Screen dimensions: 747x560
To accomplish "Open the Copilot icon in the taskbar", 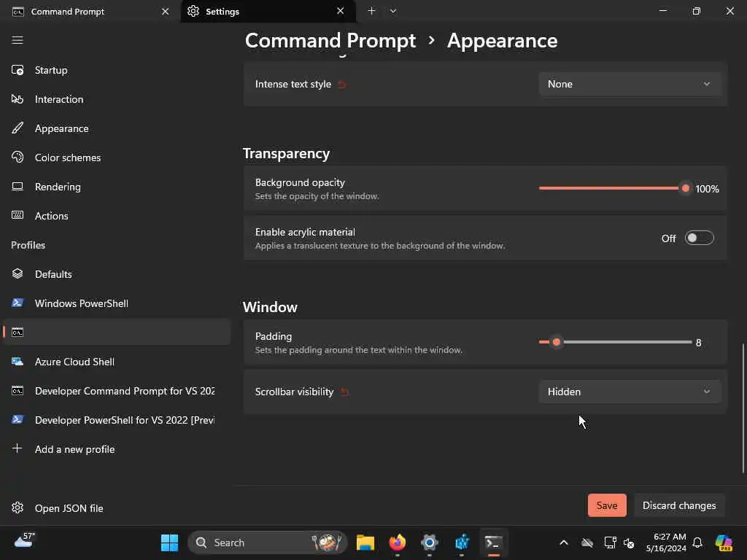I will coord(724,542).
